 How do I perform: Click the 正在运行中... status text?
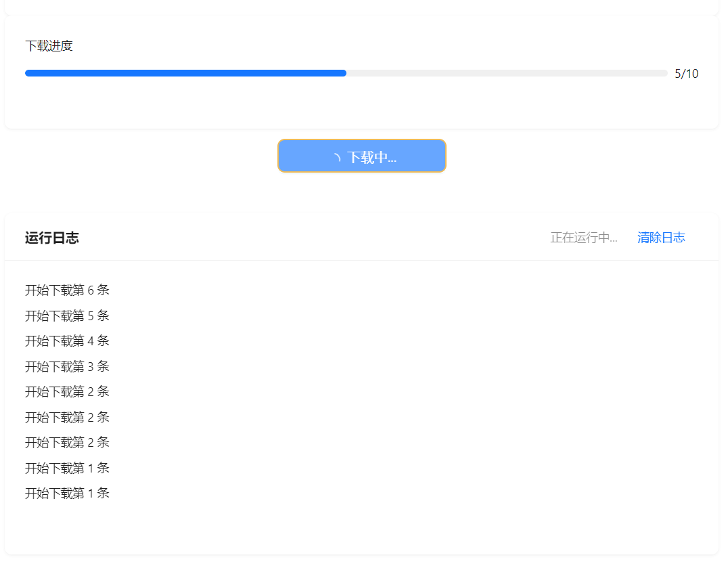583,238
